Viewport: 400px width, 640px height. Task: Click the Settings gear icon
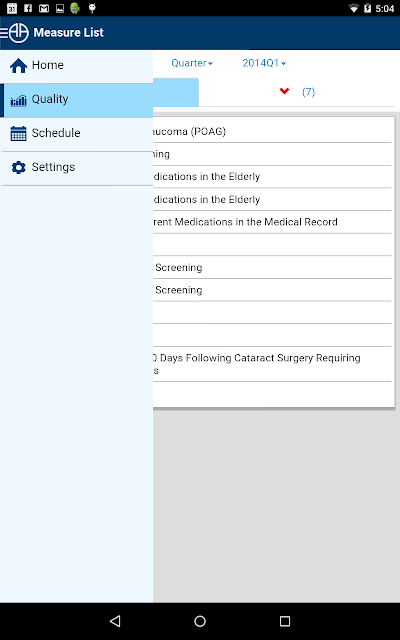click(18, 167)
